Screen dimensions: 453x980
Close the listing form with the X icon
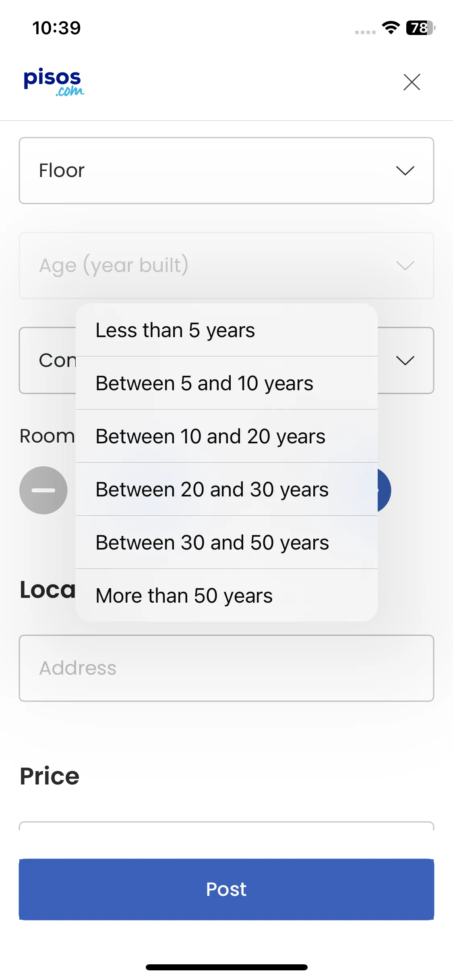click(x=412, y=82)
